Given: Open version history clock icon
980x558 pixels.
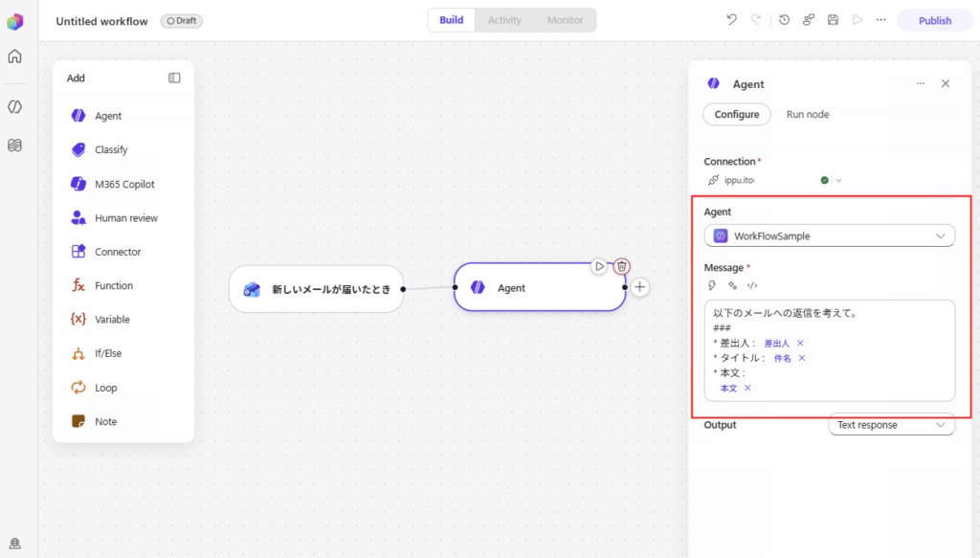Looking at the screenshot, I should [784, 20].
